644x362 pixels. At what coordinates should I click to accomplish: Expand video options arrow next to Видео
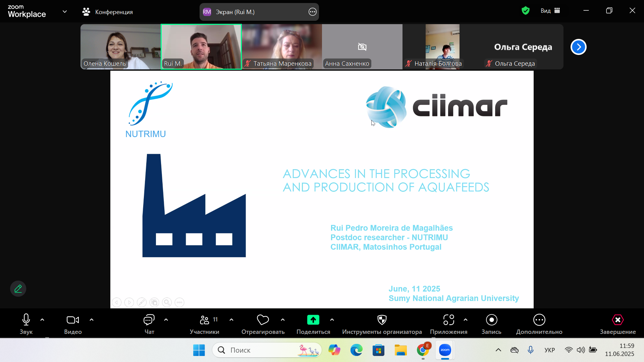(x=92, y=320)
